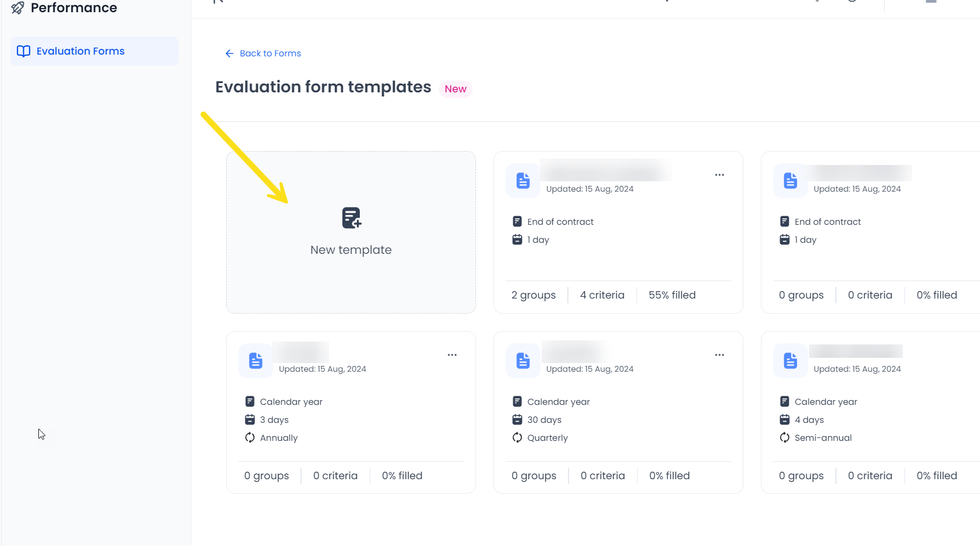Click the form icon beside Calendar year on Quarterly card
The height and width of the screenshot is (546, 980).
pos(517,401)
